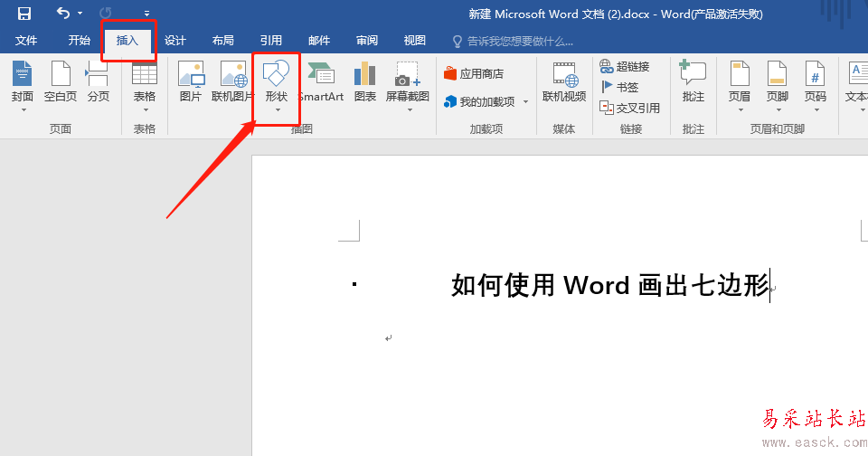Click the Save icon in quick access toolbar
The height and width of the screenshot is (456, 868).
coord(24,14)
